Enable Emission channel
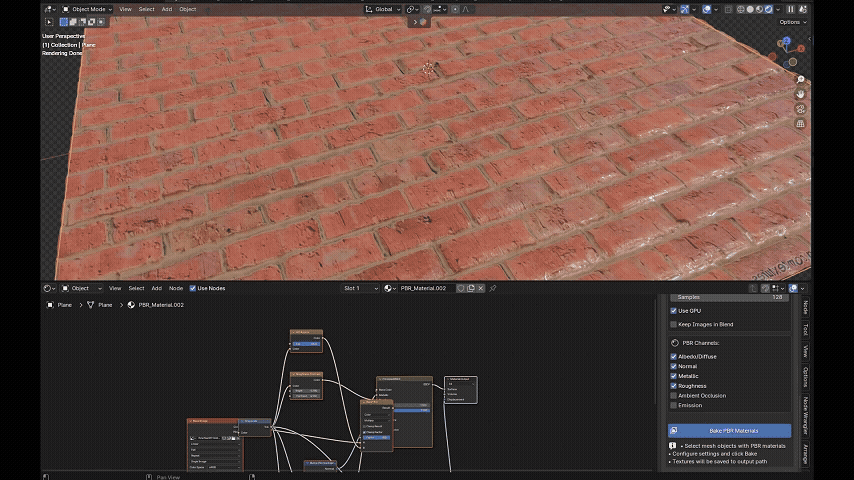This screenshot has height=480, width=854. click(674, 405)
